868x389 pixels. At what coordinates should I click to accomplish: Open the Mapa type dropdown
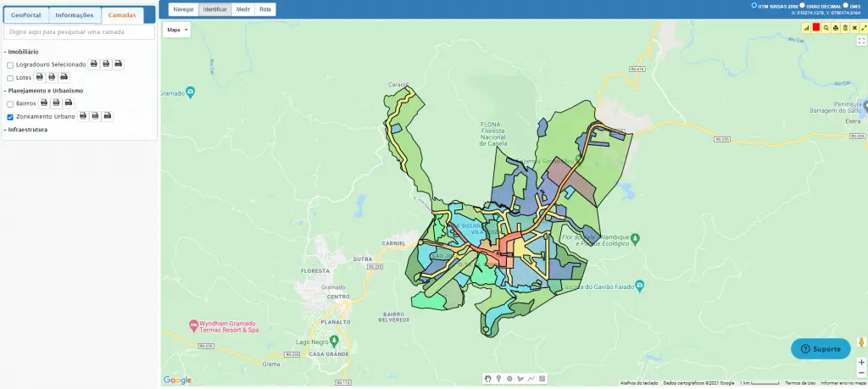tap(177, 29)
